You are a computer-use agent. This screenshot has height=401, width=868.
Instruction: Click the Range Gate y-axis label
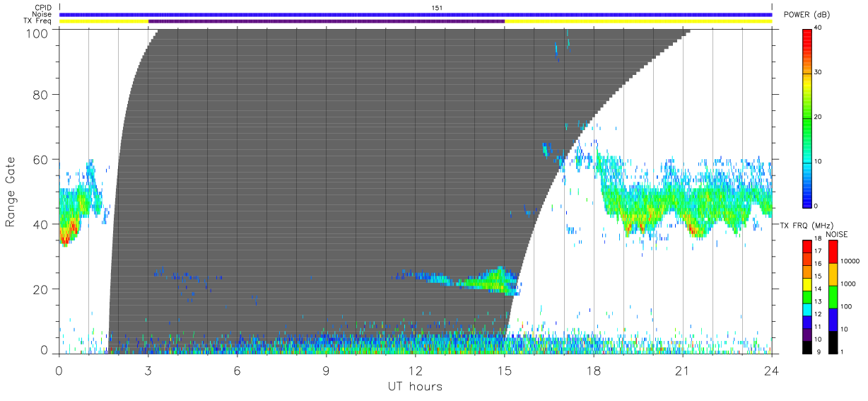click(11, 192)
